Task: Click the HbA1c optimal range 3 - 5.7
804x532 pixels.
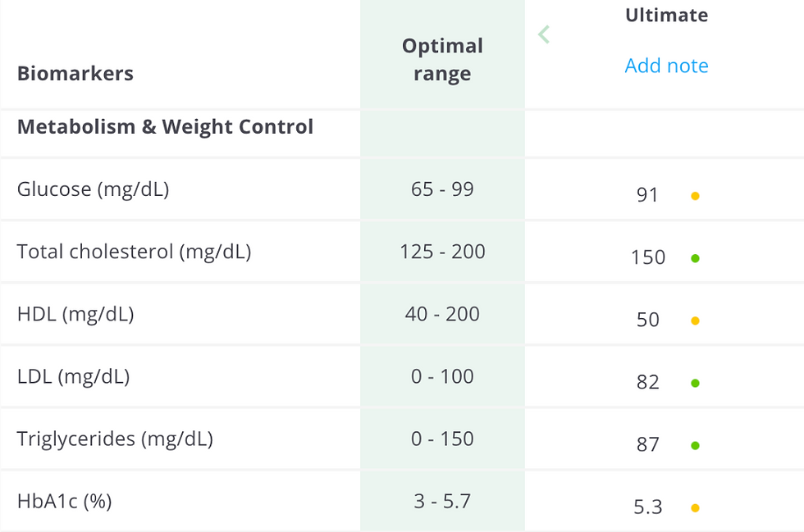Action: pos(442,501)
